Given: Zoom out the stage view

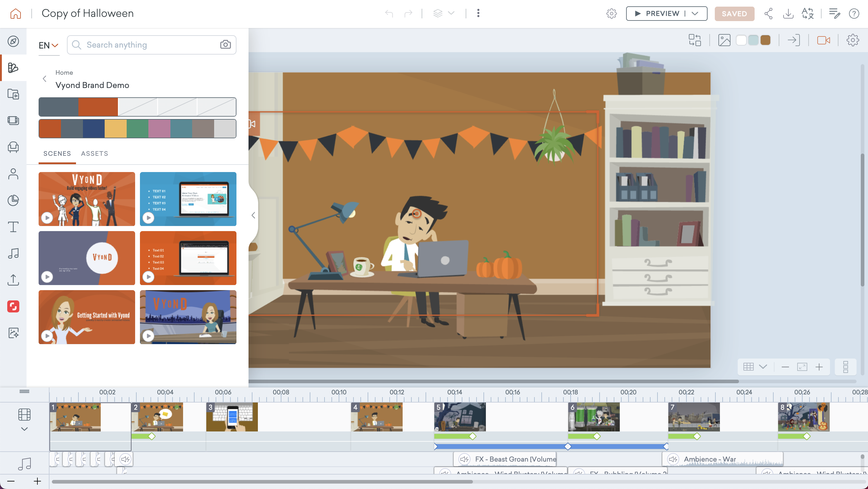Looking at the screenshot, I should point(785,367).
